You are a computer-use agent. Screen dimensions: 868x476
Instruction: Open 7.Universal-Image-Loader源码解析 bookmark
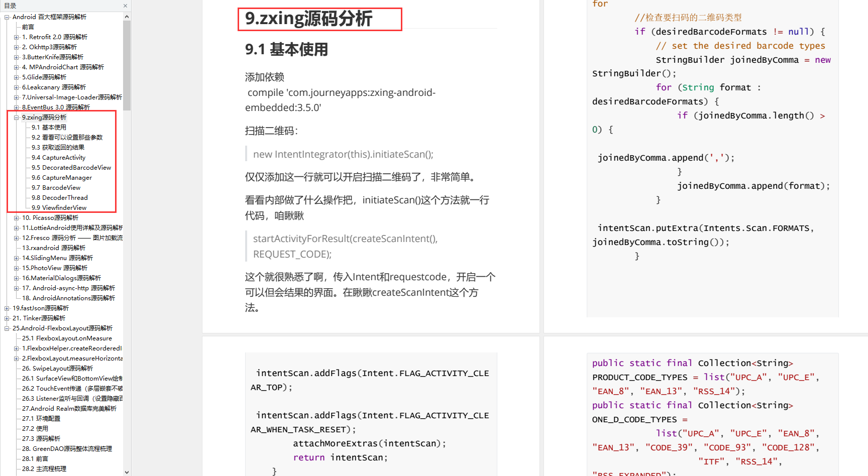(72, 97)
